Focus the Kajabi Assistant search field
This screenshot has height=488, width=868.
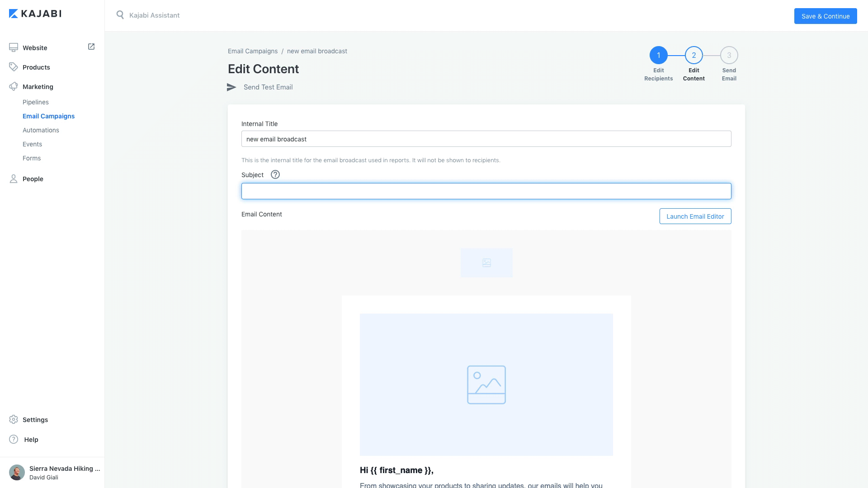155,15
